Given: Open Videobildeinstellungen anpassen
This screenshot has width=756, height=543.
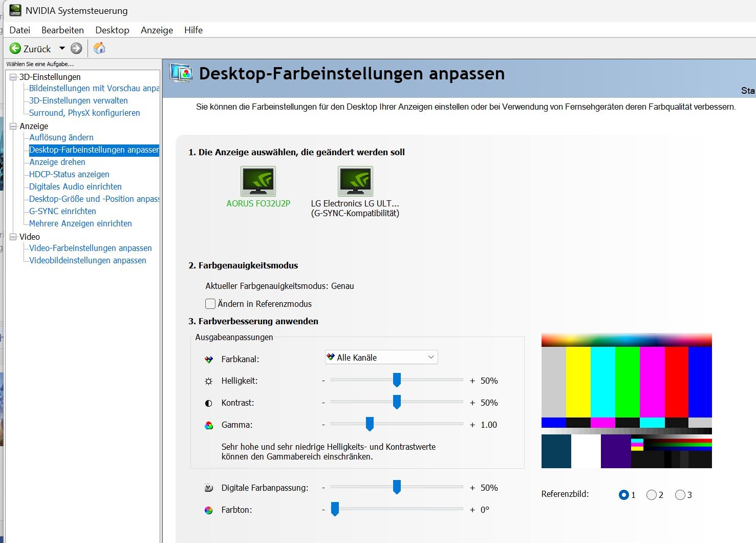Looking at the screenshot, I should 88,260.
